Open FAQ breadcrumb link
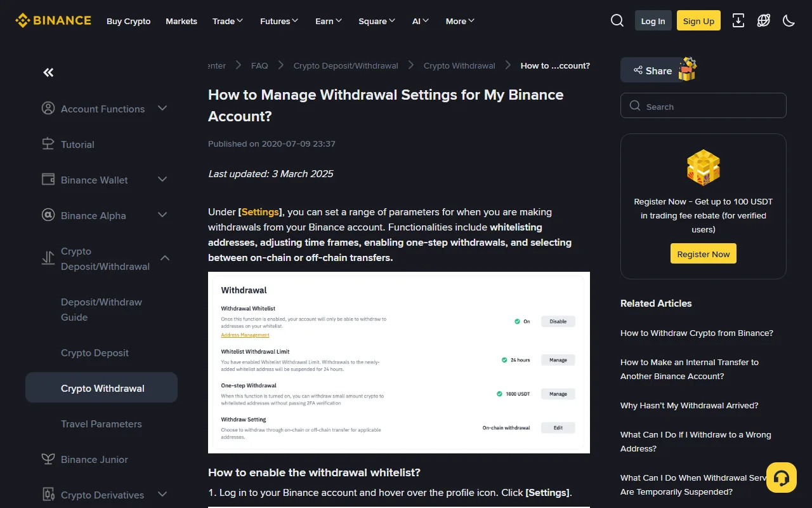This screenshot has width=812, height=508. [259, 65]
